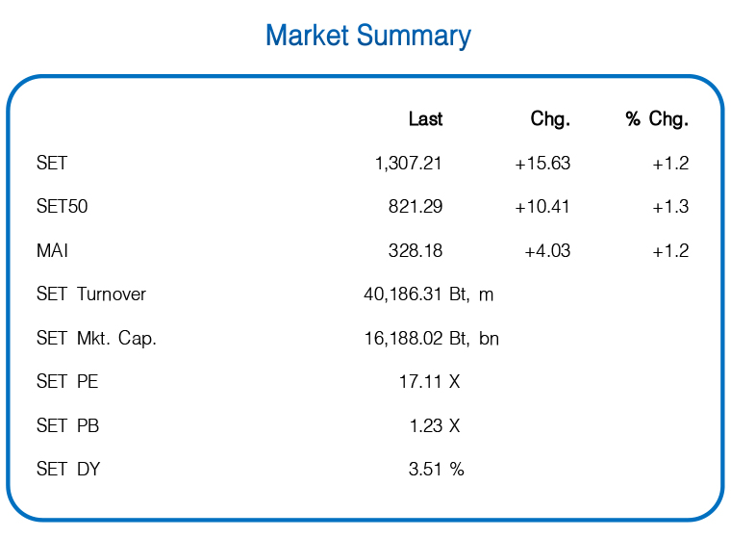Select the % Chg. column header
This screenshot has height=537, width=756.
[x=657, y=118]
